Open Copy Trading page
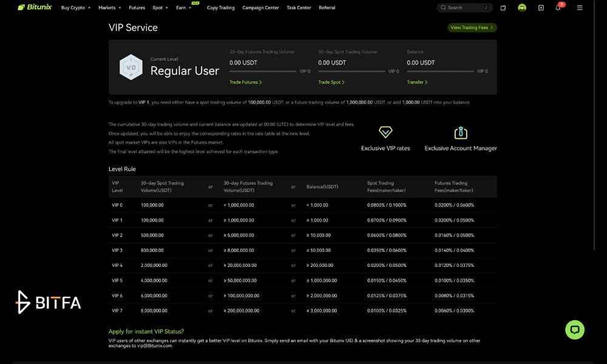Image resolution: width=607 pixels, height=364 pixels. point(221,8)
